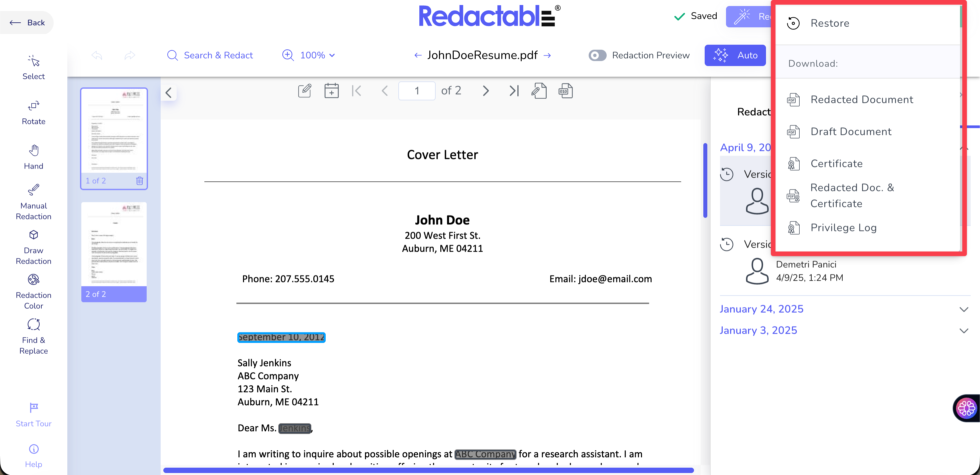This screenshot has height=475, width=980.
Task: Toggle the Redaction Preview switch
Action: click(x=597, y=56)
